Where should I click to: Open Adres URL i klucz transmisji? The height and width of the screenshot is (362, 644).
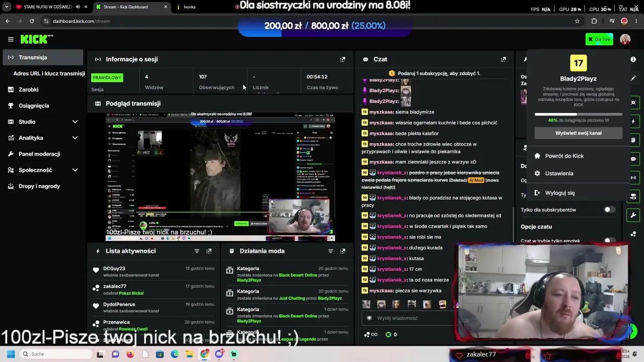49,73
